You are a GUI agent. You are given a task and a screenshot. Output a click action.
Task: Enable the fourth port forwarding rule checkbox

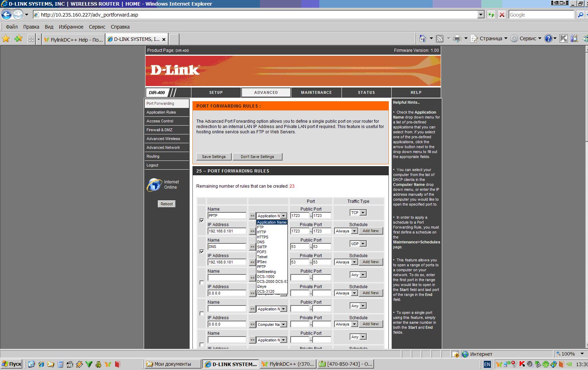click(202, 314)
